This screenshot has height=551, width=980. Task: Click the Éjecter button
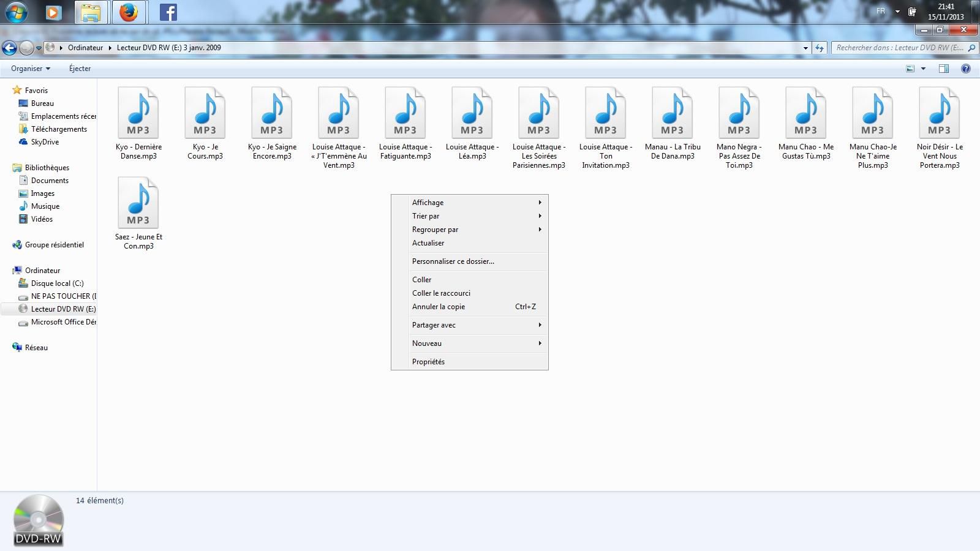[x=80, y=69]
